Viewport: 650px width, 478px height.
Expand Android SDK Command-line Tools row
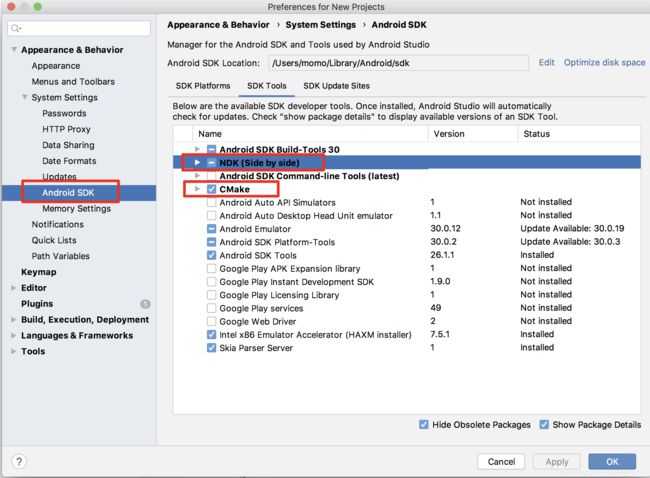[x=197, y=175]
